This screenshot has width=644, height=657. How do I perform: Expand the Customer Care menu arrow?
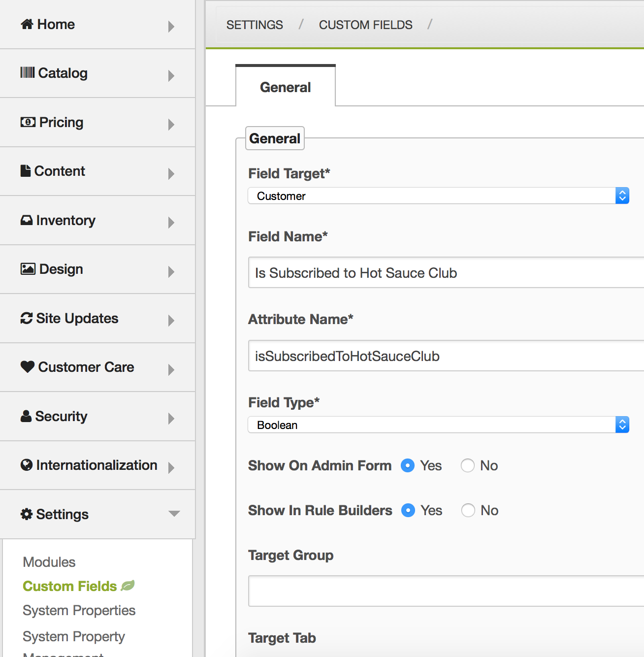click(171, 369)
